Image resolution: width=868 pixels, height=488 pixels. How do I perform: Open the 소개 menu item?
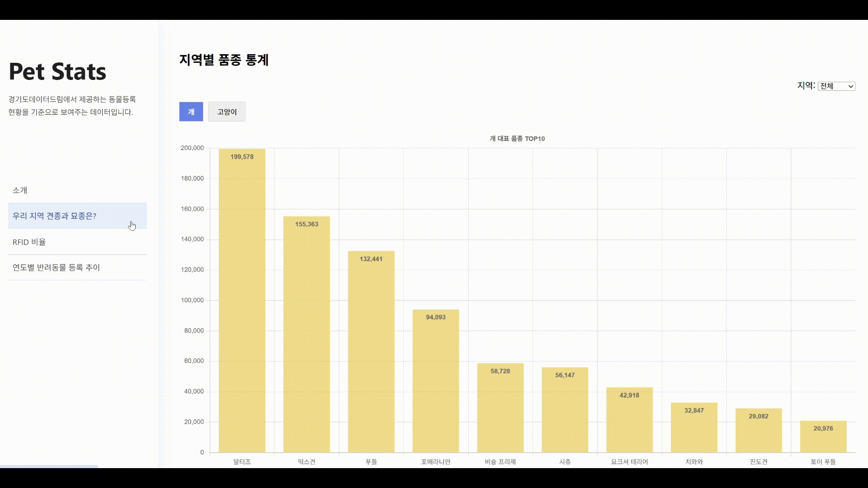(20, 190)
